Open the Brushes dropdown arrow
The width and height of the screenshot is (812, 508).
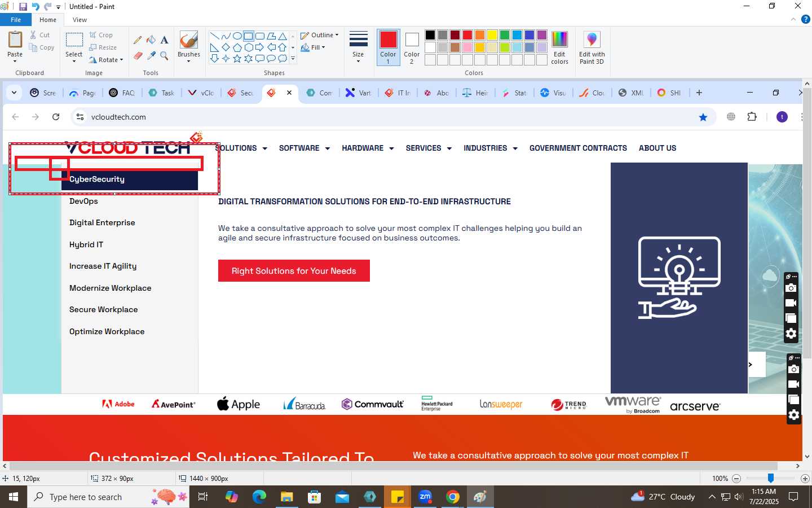click(188, 61)
